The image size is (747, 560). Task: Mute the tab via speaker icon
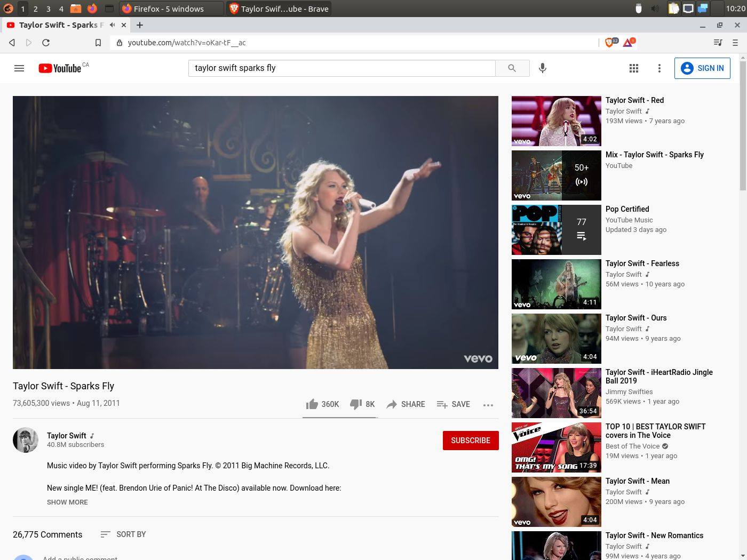click(113, 25)
